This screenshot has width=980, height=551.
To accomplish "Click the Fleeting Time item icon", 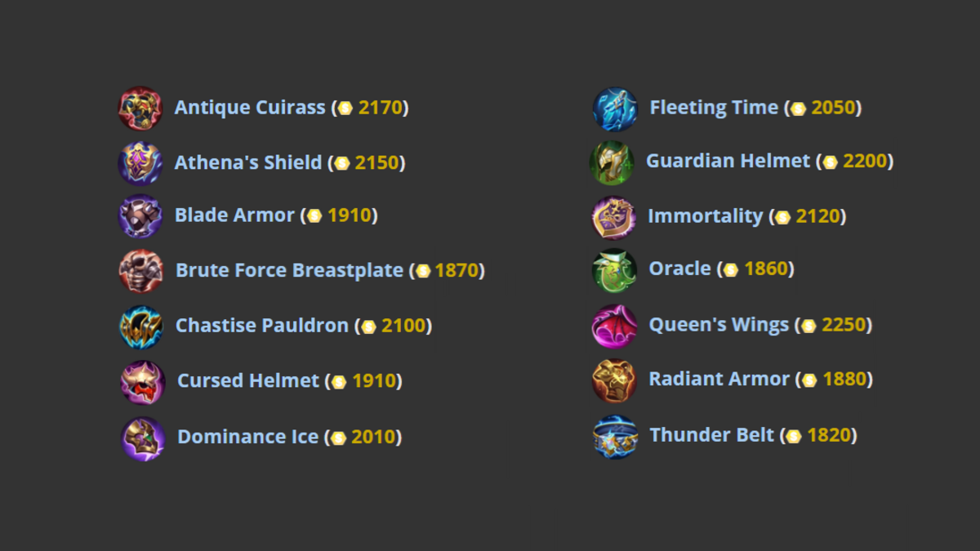I will (614, 109).
